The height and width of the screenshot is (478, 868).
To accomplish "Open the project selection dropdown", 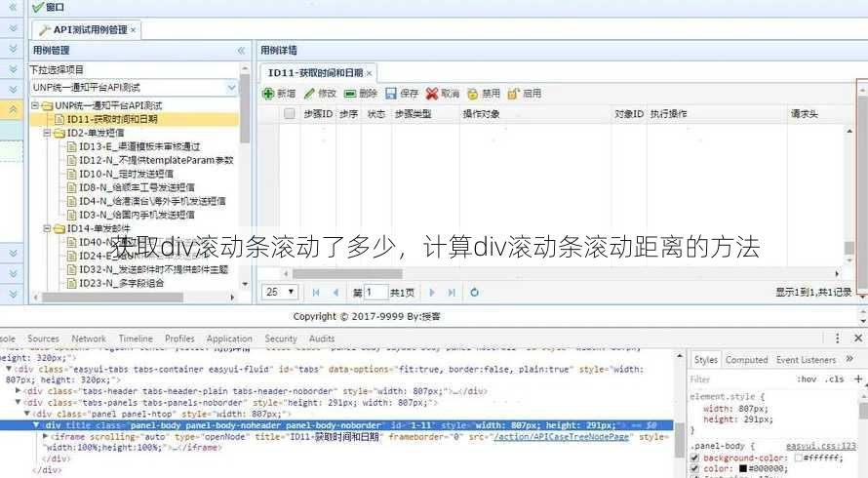I will [231, 88].
